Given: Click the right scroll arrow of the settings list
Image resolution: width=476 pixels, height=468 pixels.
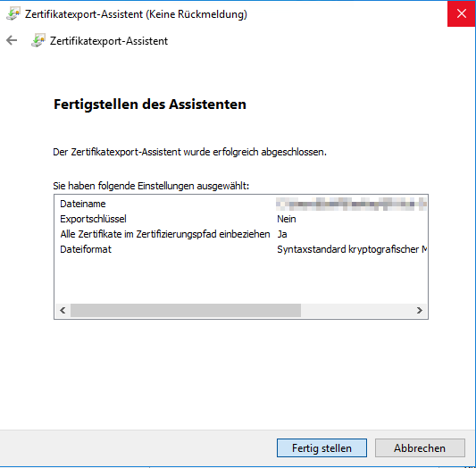Looking at the screenshot, I should click(x=419, y=310).
